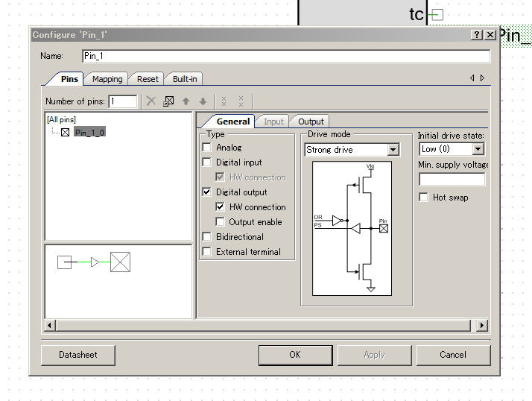Check the External terminal checkbox

click(x=206, y=252)
